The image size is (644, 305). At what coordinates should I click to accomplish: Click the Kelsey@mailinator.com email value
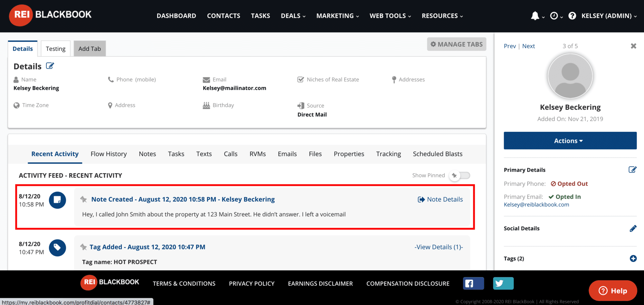tap(234, 88)
